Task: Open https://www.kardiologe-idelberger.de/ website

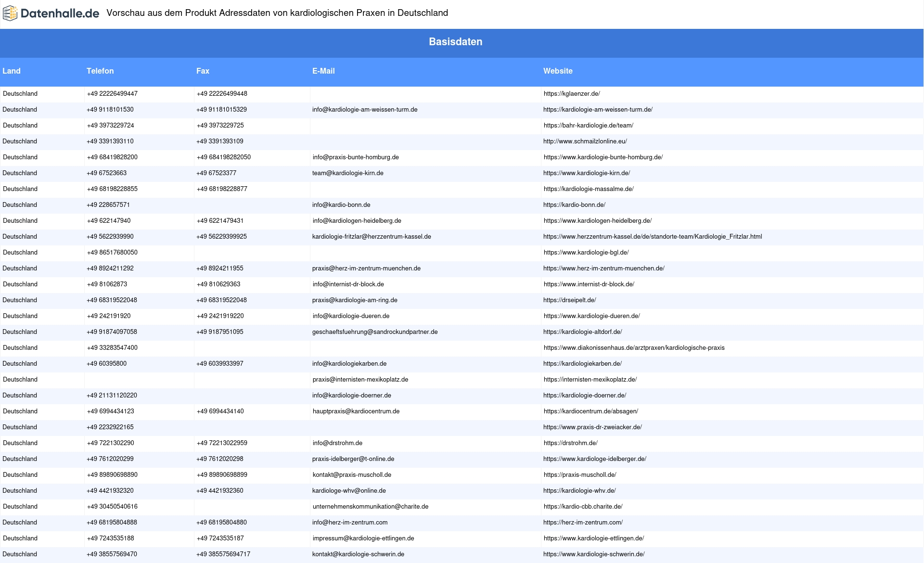Action: pyautogui.click(x=595, y=459)
